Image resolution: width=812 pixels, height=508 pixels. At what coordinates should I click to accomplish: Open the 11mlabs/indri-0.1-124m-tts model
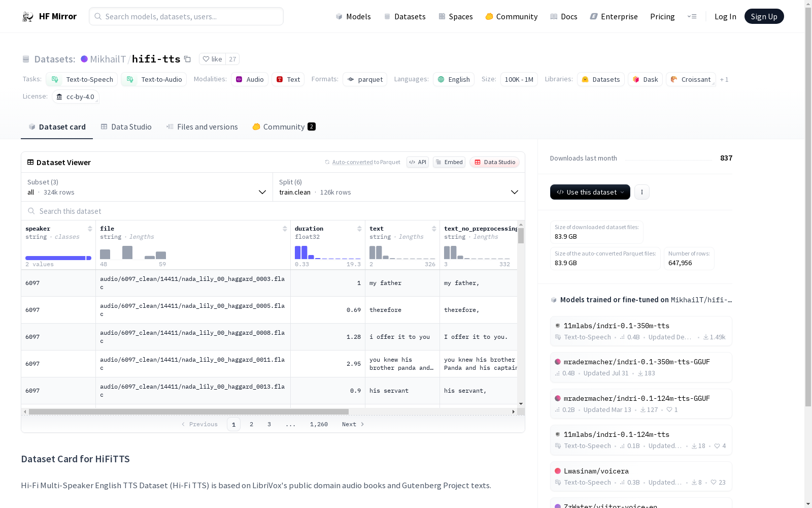tap(641, 440)
